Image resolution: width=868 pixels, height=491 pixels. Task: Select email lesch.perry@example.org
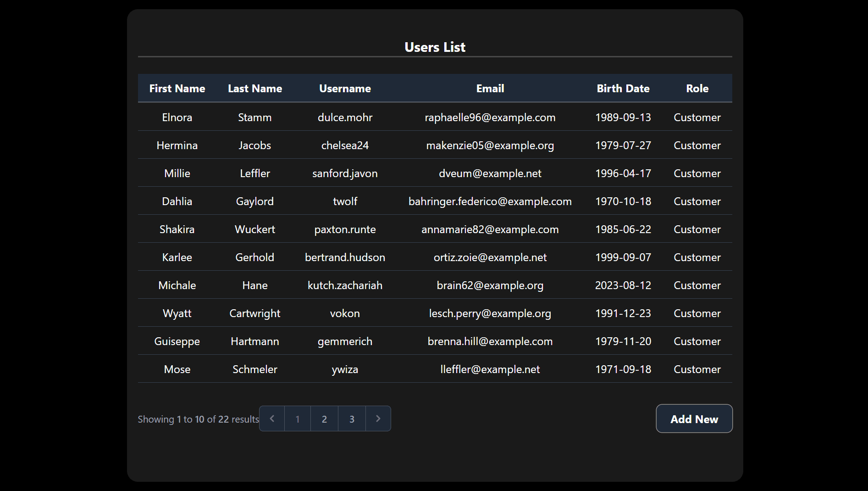pos(490,313)
